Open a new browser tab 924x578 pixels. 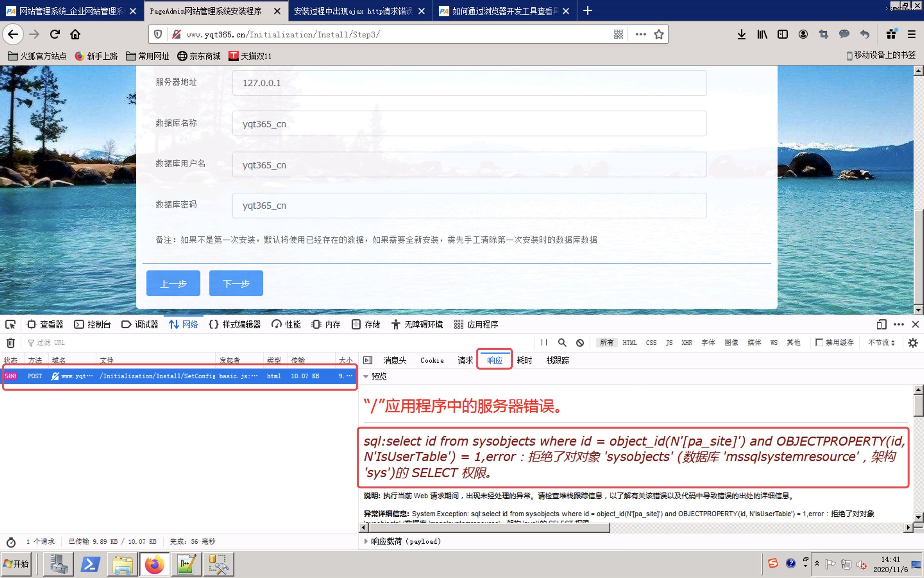(588, 11)
